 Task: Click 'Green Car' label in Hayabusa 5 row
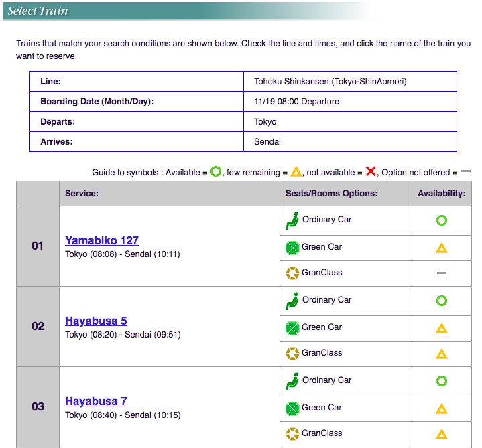[x=322, y=327]
